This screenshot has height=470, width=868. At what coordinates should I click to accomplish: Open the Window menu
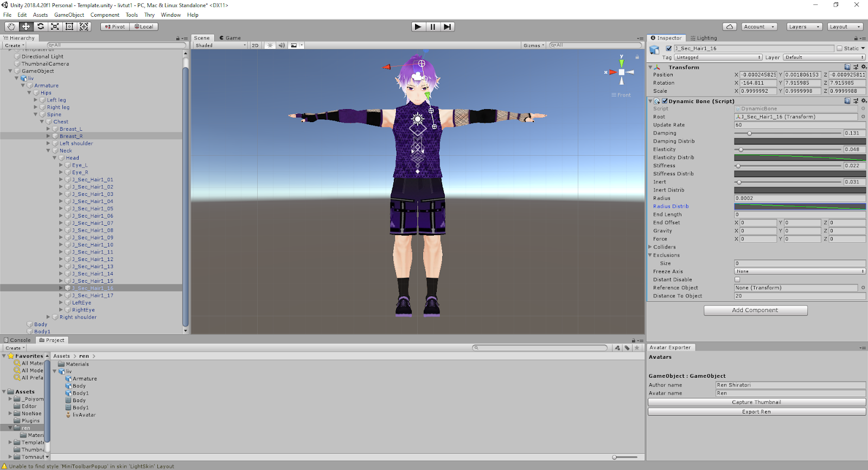[171, 15]
